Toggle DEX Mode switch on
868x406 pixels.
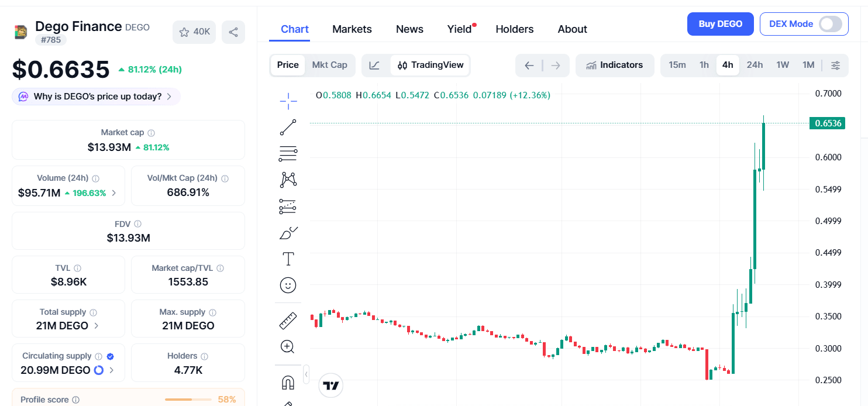[x=830, y=24]
